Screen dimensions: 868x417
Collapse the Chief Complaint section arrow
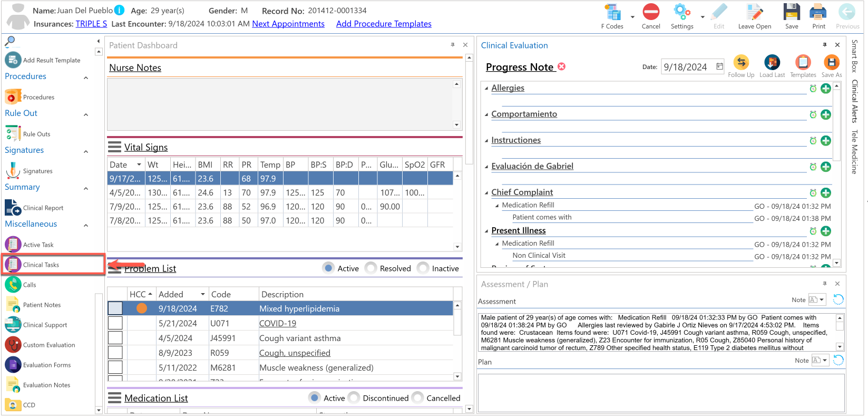click(x=486, y=192)
